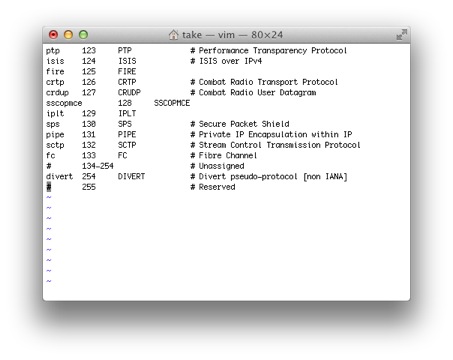Click 'SSCOPMCE' uppercase alias
The image size is (453, 360).
coord(172,103)
